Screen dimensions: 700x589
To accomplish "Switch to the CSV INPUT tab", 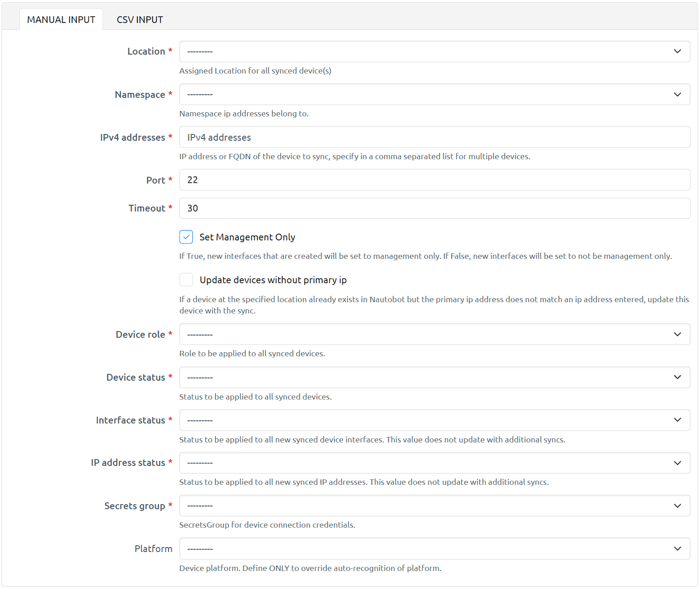I will 140,20.
